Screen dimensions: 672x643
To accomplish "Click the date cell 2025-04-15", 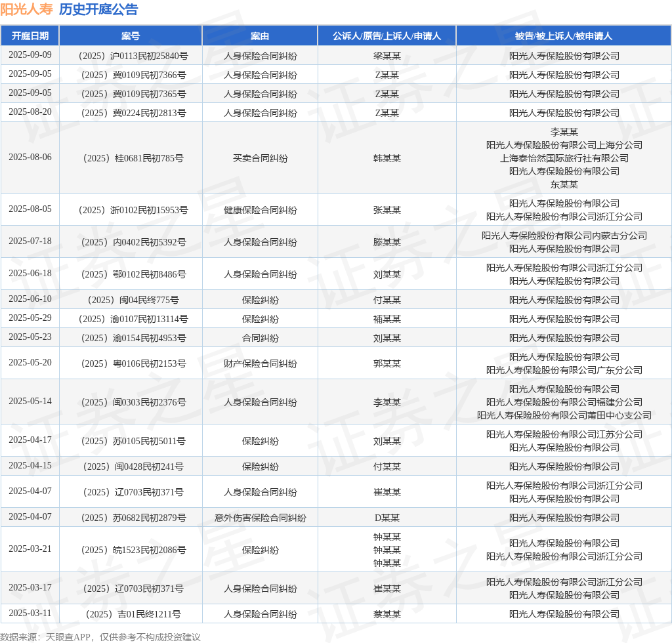I will click(x=30, y=466).
